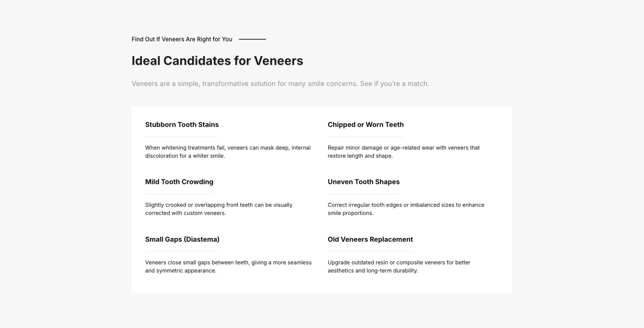Select the "Mild Tooth Crowding" heading
This screenshot has width=644, height=328.
[179, 182]
